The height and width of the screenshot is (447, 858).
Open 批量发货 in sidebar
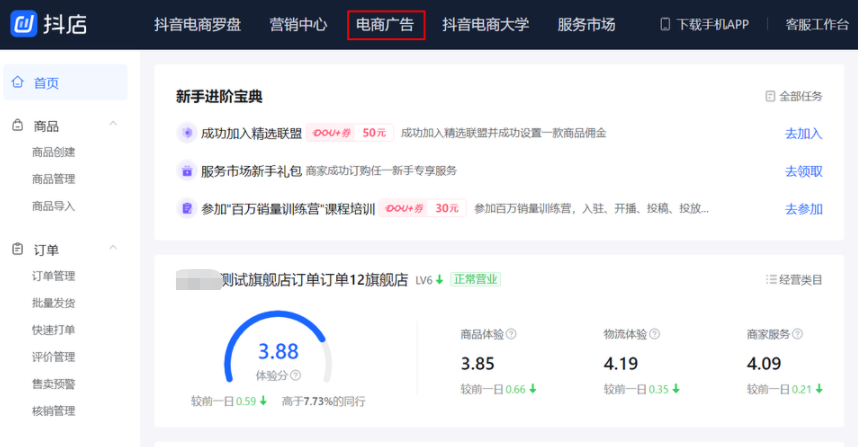pyautogui.click(x=54, y=303)
